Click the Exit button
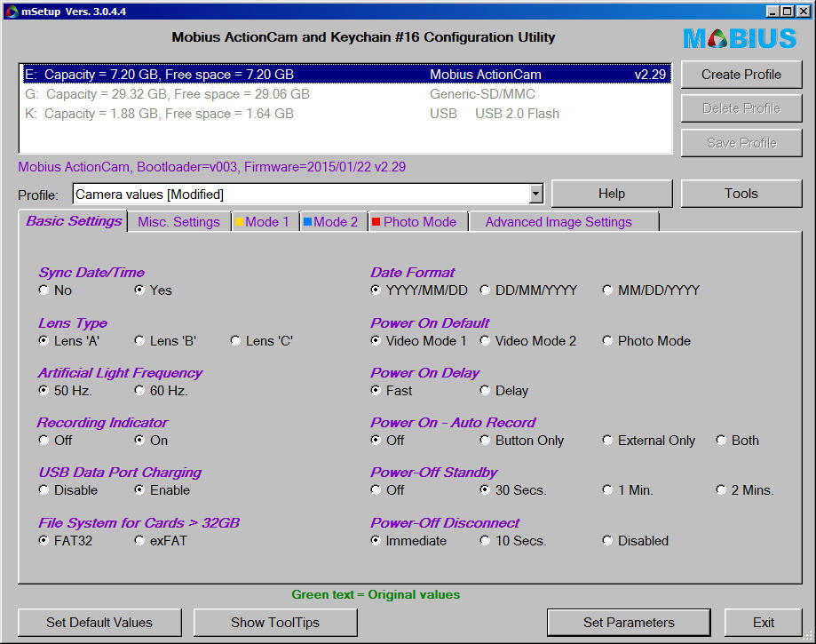 764,623
